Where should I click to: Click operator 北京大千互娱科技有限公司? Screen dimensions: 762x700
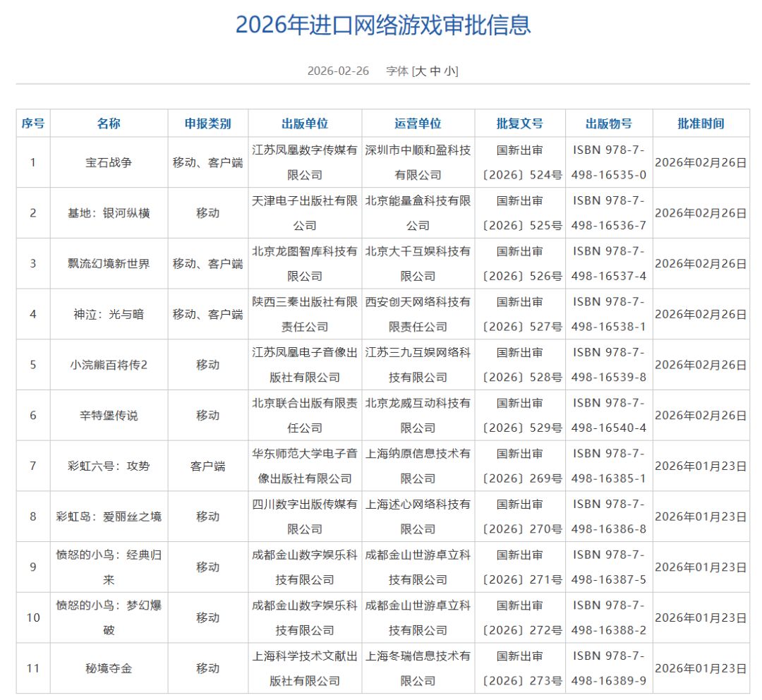point(418,263)
